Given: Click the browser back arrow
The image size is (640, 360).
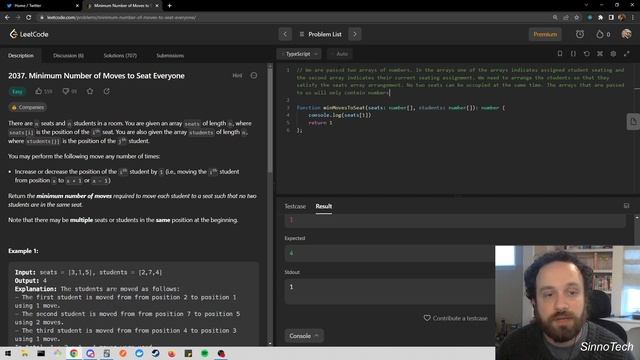Looking at the screenshot, I should pyautogui.click(x=7, y=18).
